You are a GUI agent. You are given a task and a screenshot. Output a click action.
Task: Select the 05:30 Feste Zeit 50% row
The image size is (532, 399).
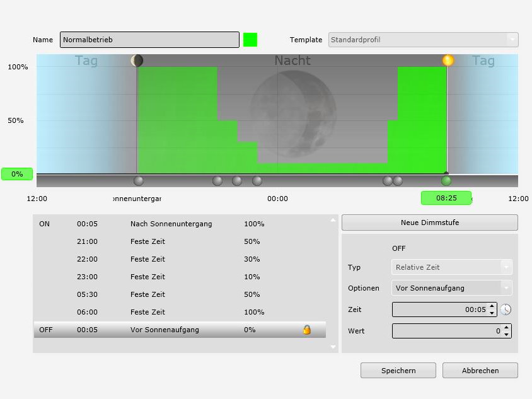(180, 294)
